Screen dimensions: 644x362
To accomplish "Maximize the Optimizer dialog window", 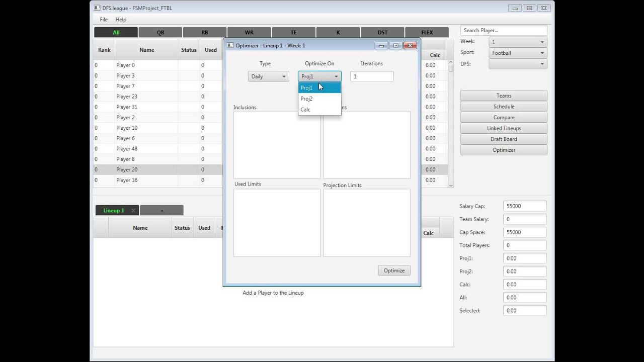I will tap(395, 45).
